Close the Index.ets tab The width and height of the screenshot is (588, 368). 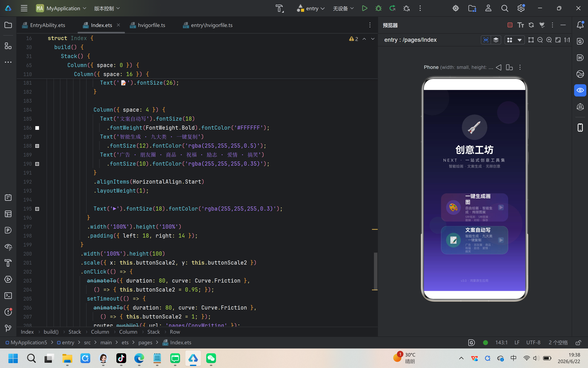(x=118, y=25)
